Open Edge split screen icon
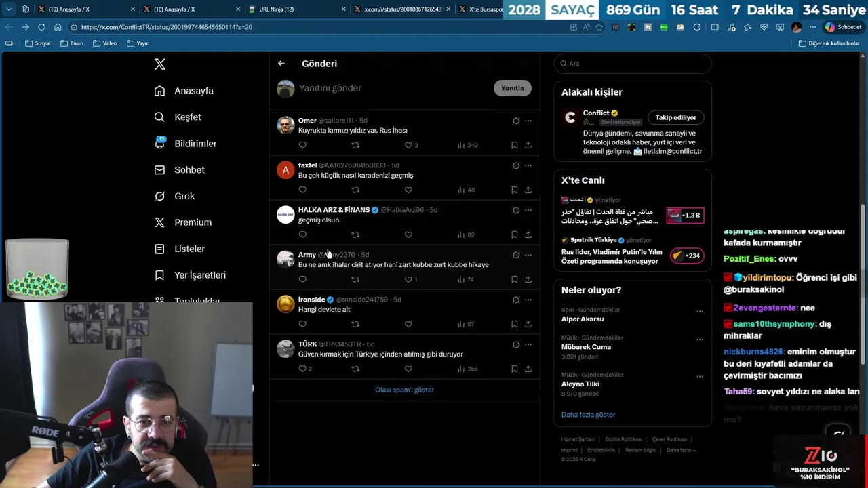Image resolution: width=868 pixels, height=488 pixels. click(x=715, y=27)
